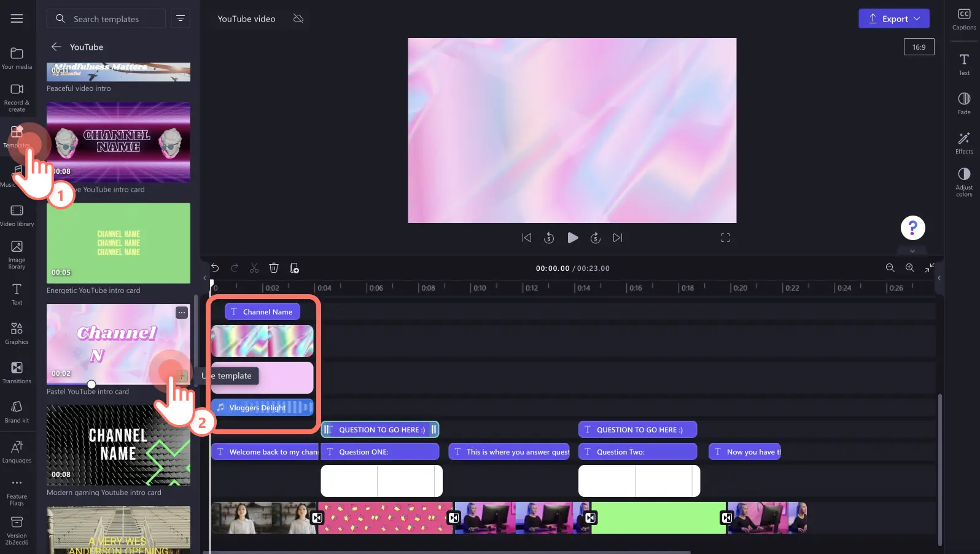
Task: Select the pink confetti pattern clip
Action: pos(386,518)
